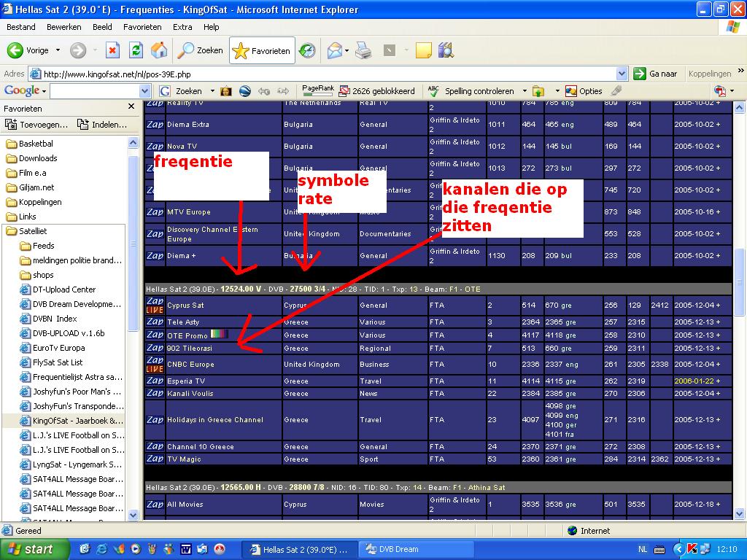This screenshot has width=747, height=560.
Task: Open the EuroTv Europa favorite
Action: (x=53, y=348)
